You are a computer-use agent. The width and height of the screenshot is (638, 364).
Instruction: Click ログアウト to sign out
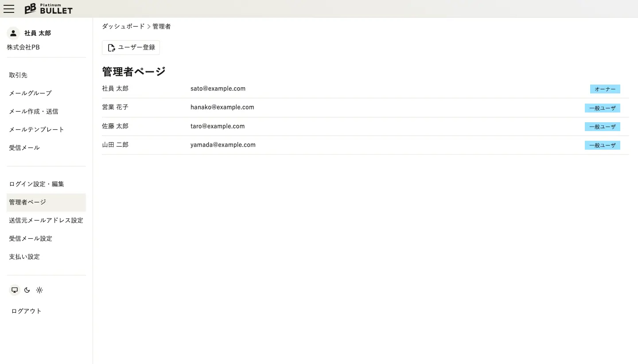pyautogui.click(x=27, y=311)
